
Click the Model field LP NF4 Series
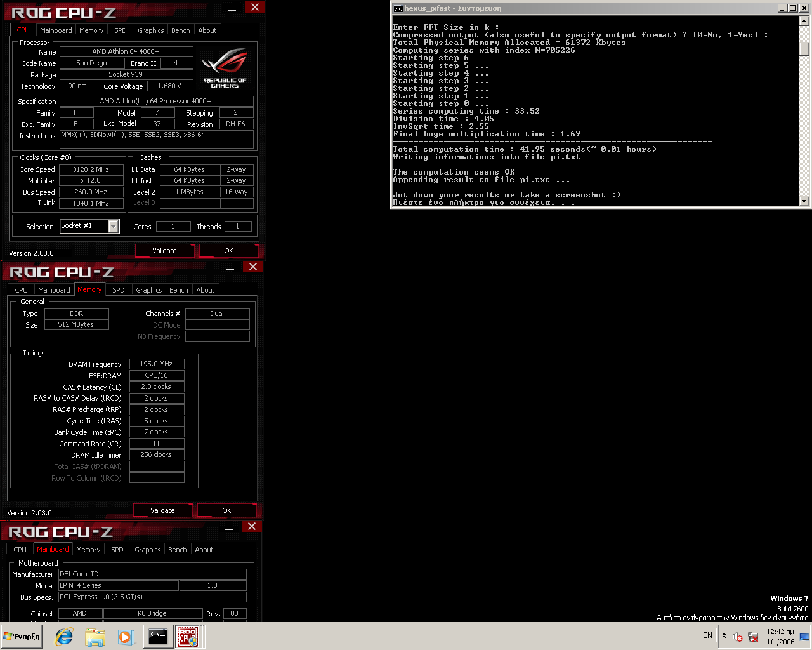119,585
